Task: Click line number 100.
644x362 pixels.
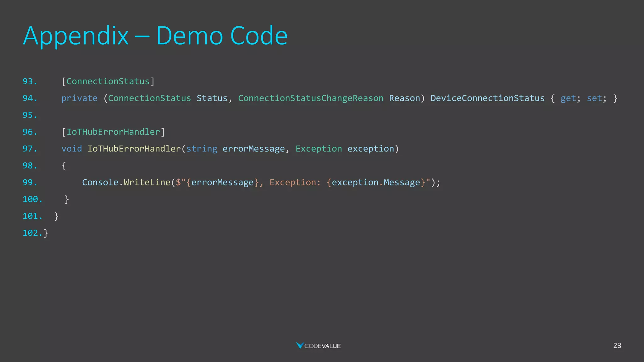Action: 32,199
